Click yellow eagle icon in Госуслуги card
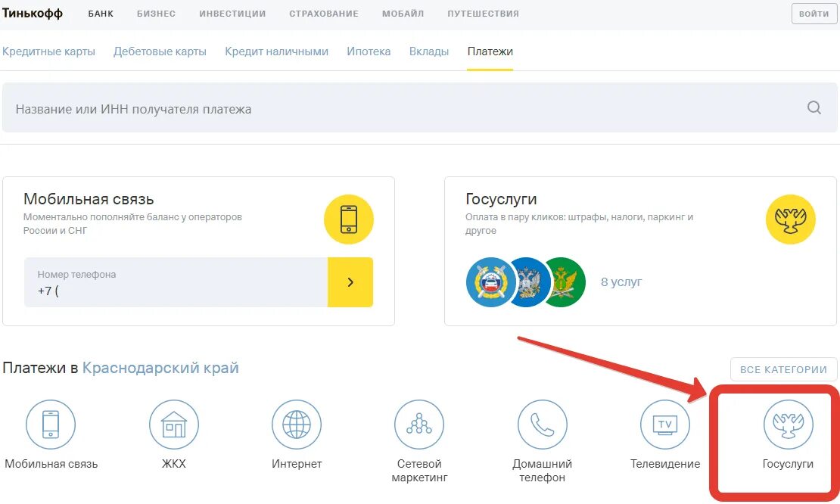840x504 pixels. point(790,219)
